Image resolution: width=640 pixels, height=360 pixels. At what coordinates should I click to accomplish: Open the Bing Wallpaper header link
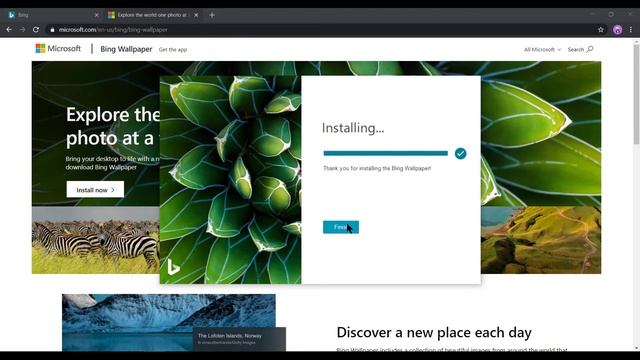click(126, 49)
